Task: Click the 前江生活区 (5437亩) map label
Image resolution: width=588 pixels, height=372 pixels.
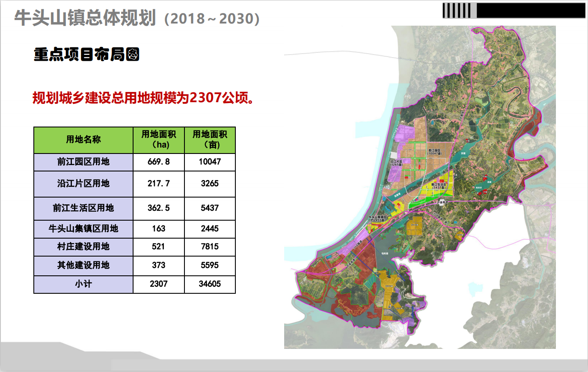Action: pos(439,186)
